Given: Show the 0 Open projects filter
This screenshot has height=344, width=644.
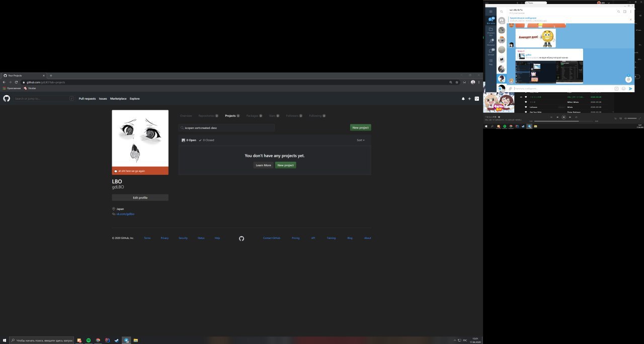Looking at the screenshot, I should [189, 140].
